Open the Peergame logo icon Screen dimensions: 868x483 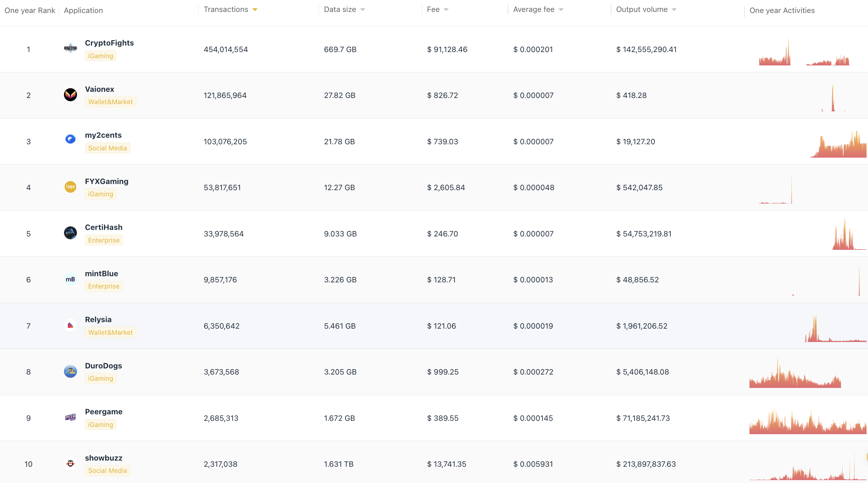[x=70, y=417]
